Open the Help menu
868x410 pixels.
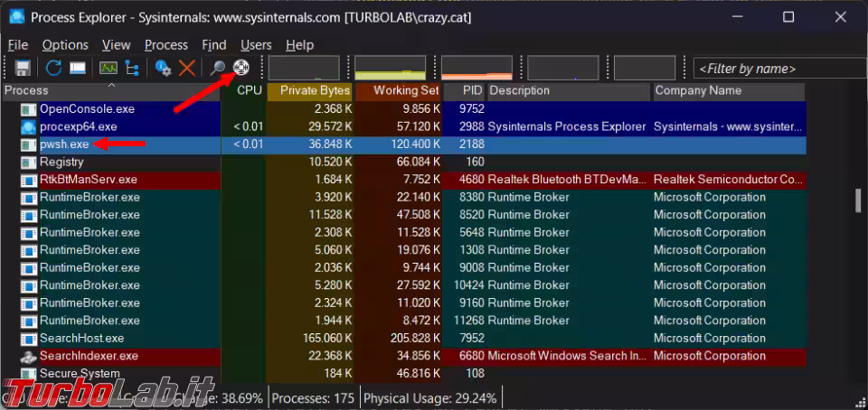coord(299,45)
